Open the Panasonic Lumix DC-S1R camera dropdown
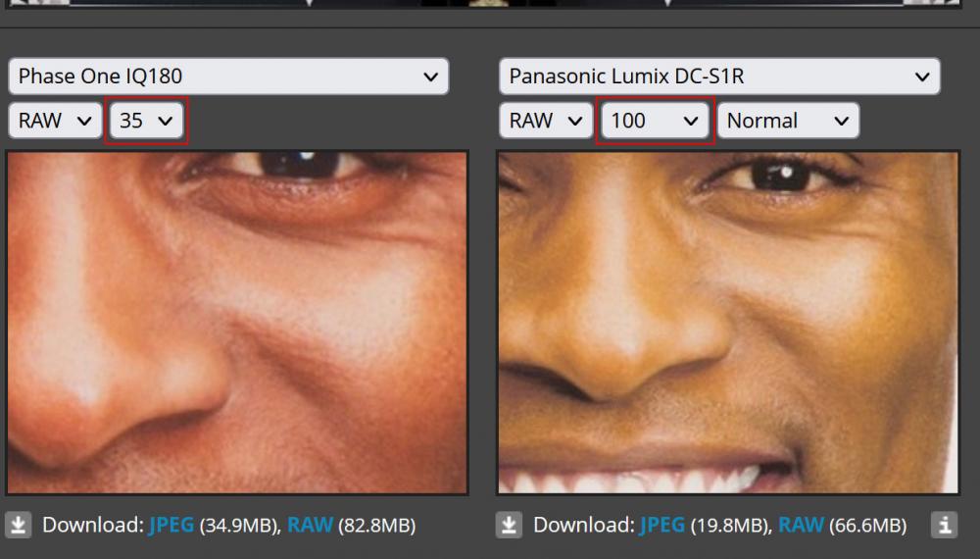The width and height of the screenshot is (980, 559). pyautogui.click(x=719, y=76)
